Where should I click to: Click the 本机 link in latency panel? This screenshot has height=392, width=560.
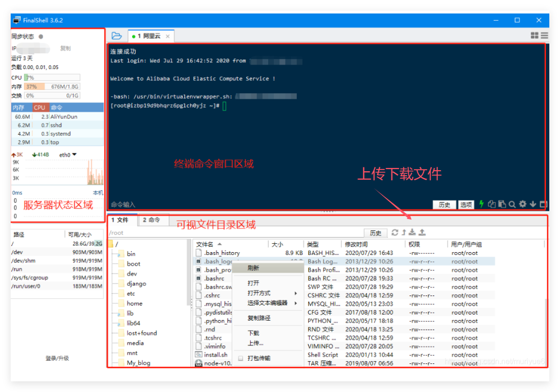pos(98,193)
